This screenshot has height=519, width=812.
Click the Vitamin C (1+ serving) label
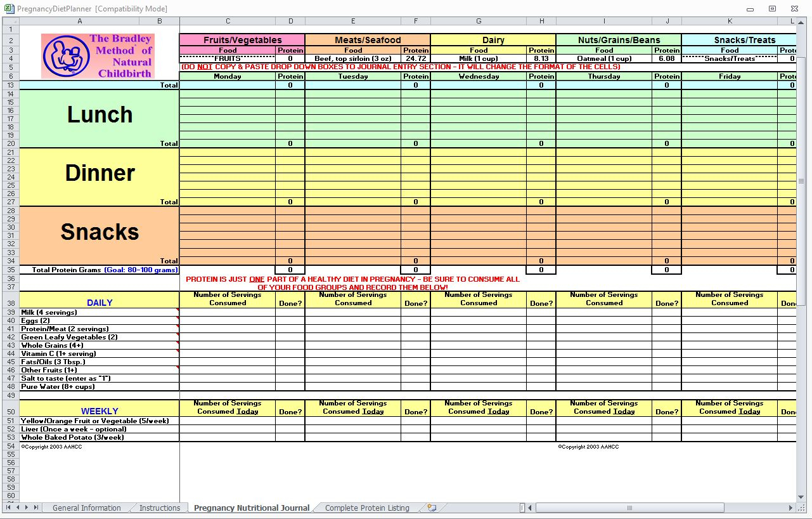pos(58,353)
